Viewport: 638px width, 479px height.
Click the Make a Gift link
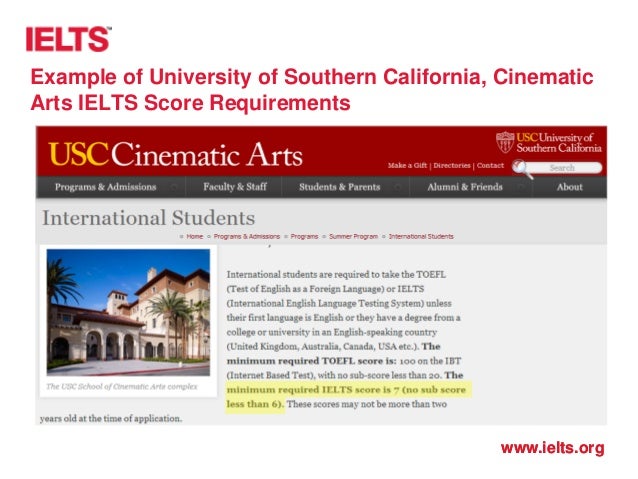(407, 165)
